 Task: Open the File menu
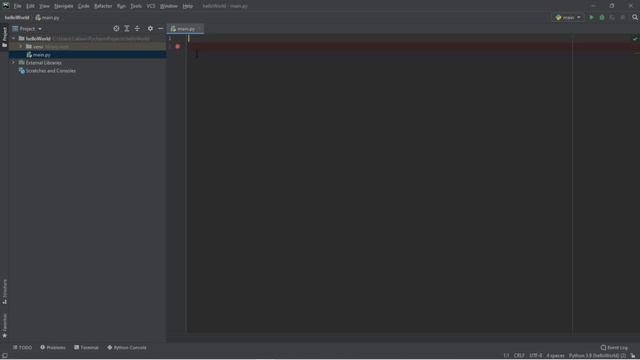pyautogui.click(x=18, y=6)
